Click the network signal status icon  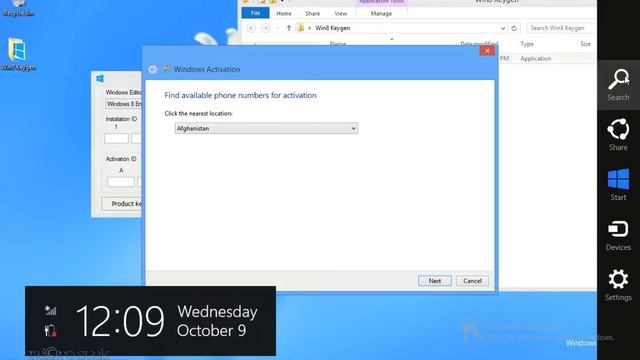(51, 310)
